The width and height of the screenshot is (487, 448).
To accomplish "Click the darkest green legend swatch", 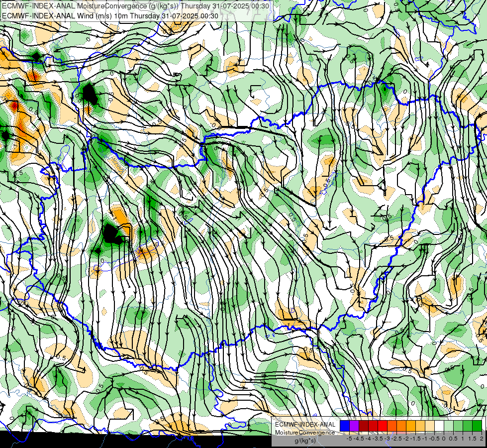I will point(477,426).
